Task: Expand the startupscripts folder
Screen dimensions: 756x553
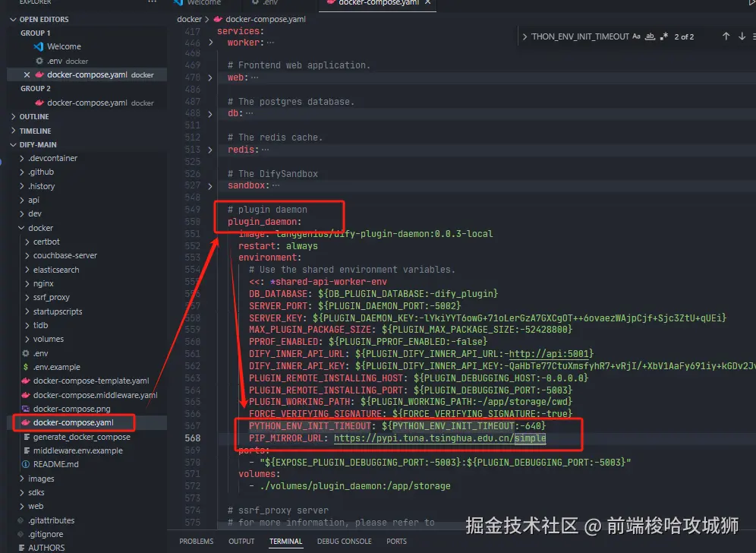Action: (x=27, y=311)
